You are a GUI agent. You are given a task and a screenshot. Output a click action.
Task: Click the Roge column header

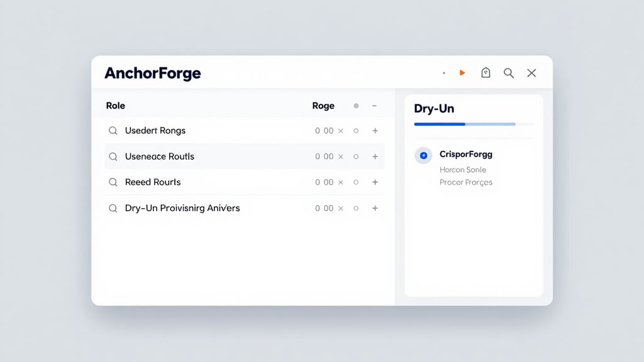point(323,106)
